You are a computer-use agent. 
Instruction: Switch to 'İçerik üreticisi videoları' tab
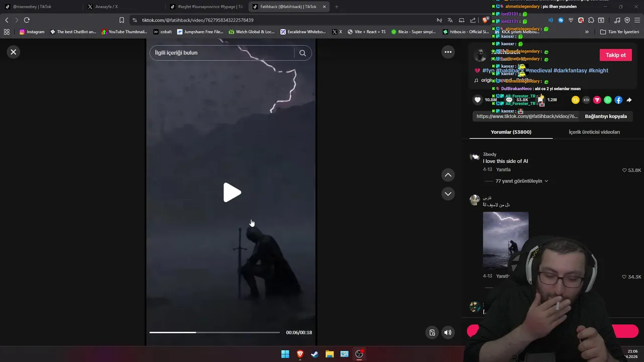(x=594, y=132)
